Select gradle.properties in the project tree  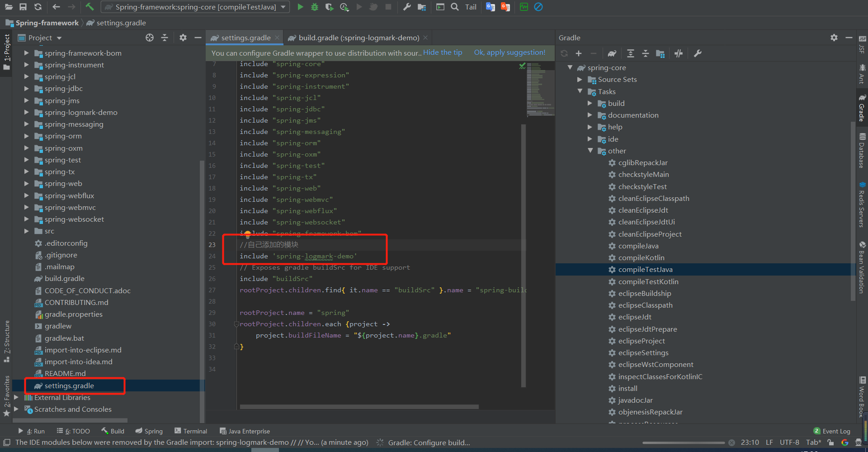[73, 314]
